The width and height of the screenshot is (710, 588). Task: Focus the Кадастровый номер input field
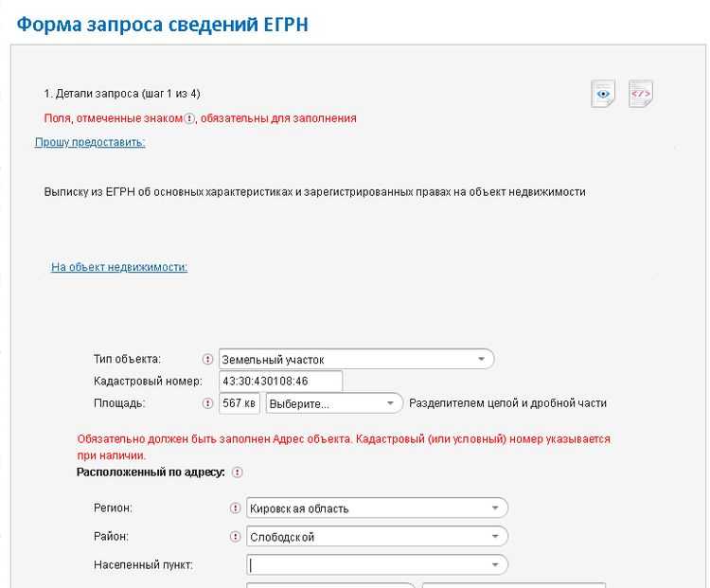point(280,381)
